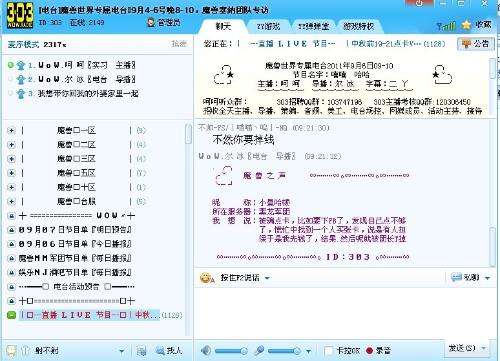Image resolution: width=500 pixels, height=361 pixels.
Task: Adjust the speaker volume slider
Action: [x=231, y=351]
